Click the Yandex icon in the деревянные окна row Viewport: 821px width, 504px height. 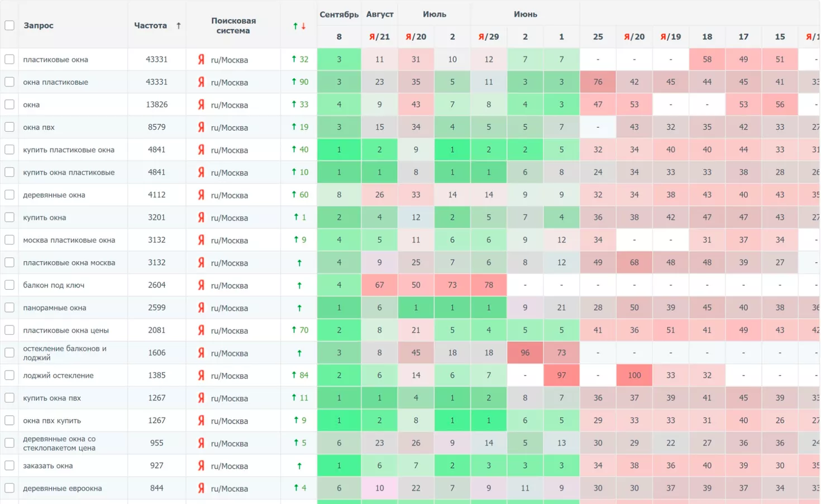click(x=201, y=195)
